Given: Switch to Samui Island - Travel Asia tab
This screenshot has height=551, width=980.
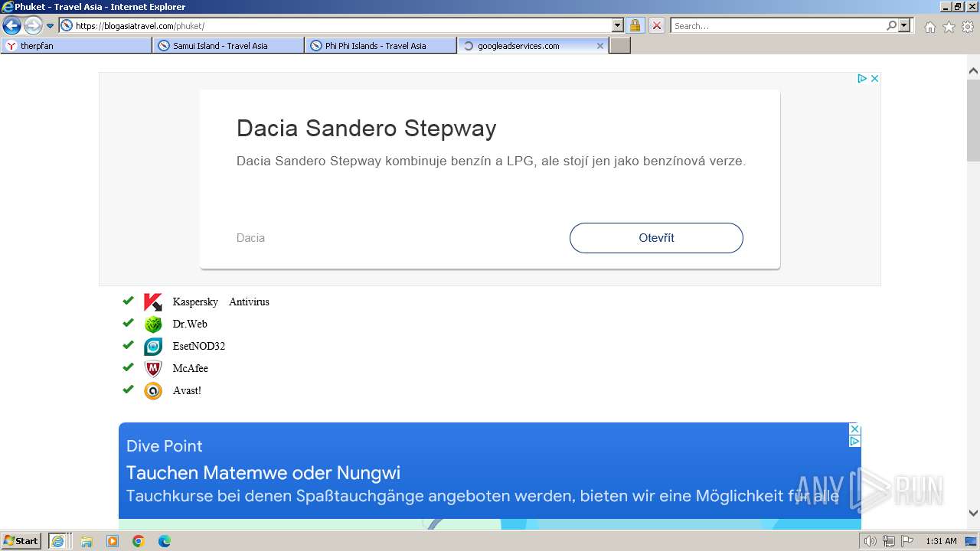Looking at the screenshot, I should 228,46.
